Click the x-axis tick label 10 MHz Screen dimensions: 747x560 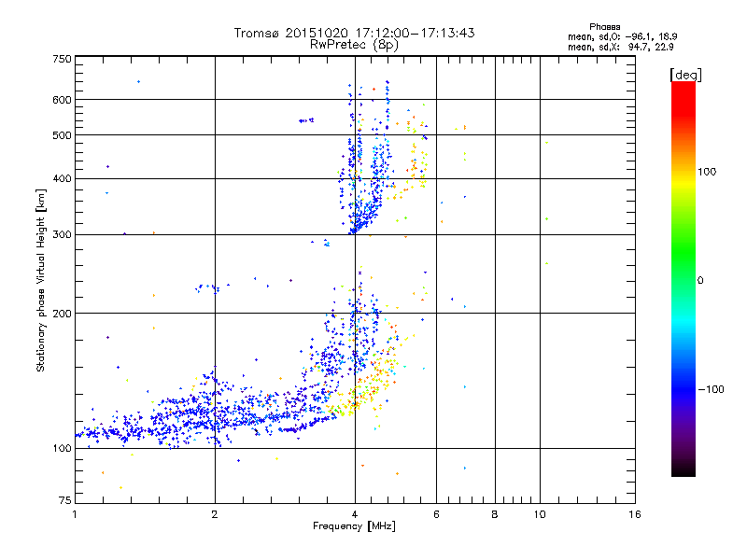[540, 514]
